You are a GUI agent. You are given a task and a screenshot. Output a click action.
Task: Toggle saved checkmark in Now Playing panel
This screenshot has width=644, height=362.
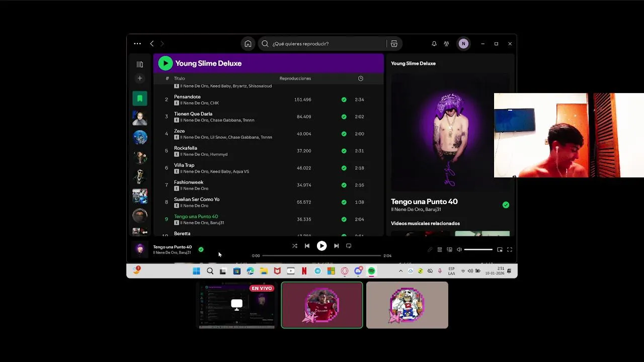pyautogui.click(x=506, y=205)
